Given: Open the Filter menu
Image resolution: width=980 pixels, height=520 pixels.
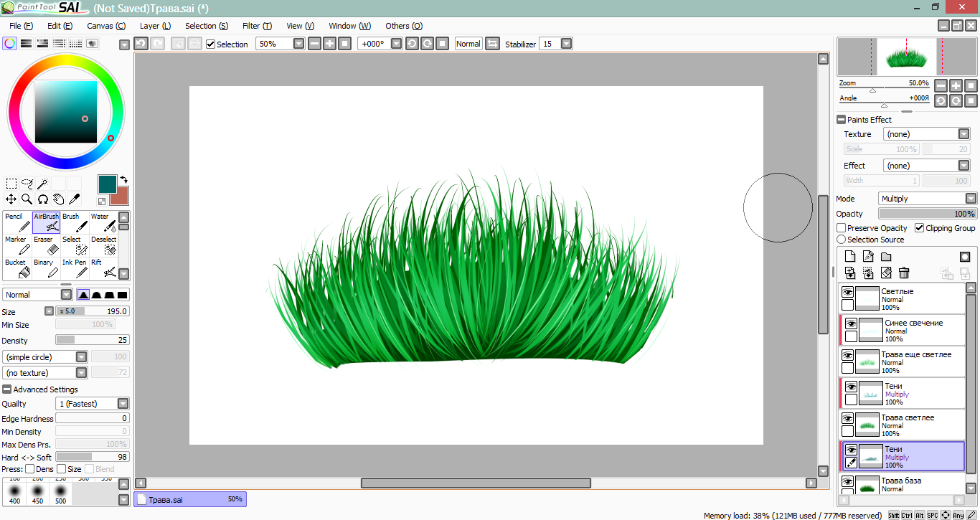Looking at the screenshot, I should tap(256, 26).
